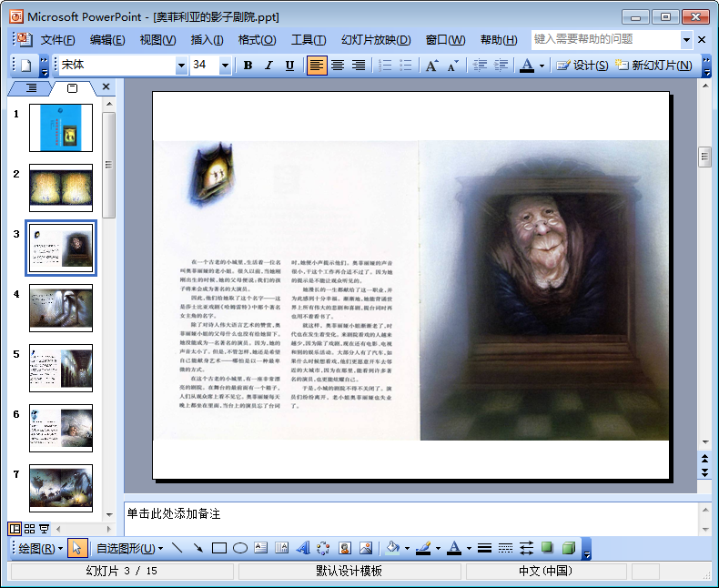
Task: Choose line style icon
Action: [x=484, y=548]
